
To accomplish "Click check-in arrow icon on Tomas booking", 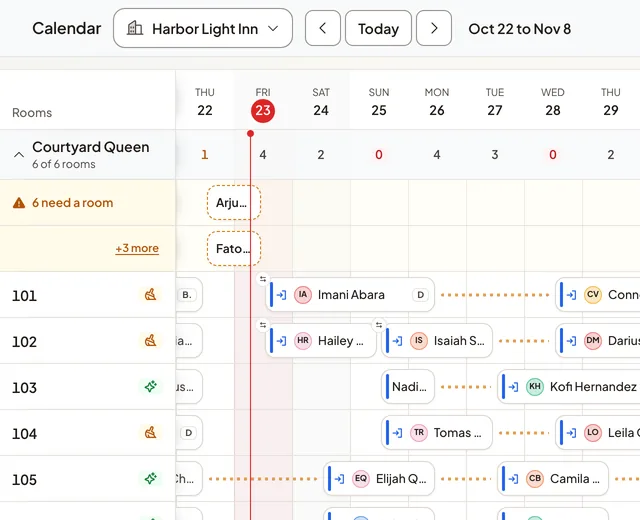I will [x=397, y=433].
